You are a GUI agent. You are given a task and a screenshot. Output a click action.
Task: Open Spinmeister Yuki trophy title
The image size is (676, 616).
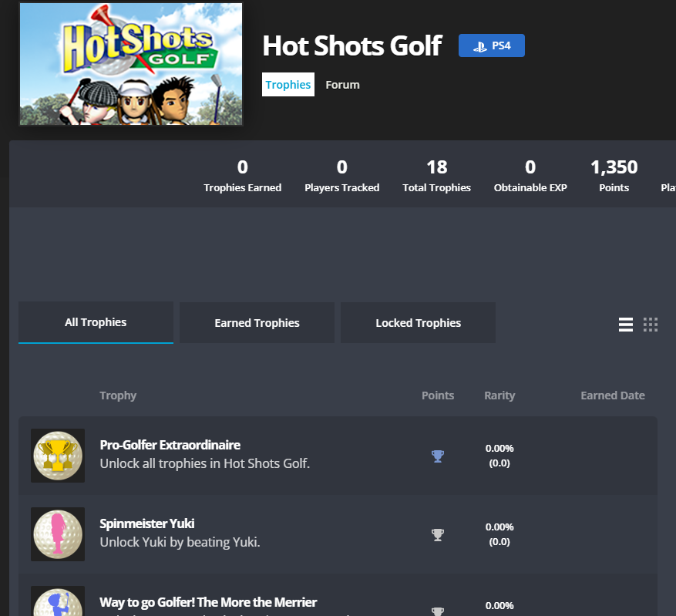click(x=147, y=523)
